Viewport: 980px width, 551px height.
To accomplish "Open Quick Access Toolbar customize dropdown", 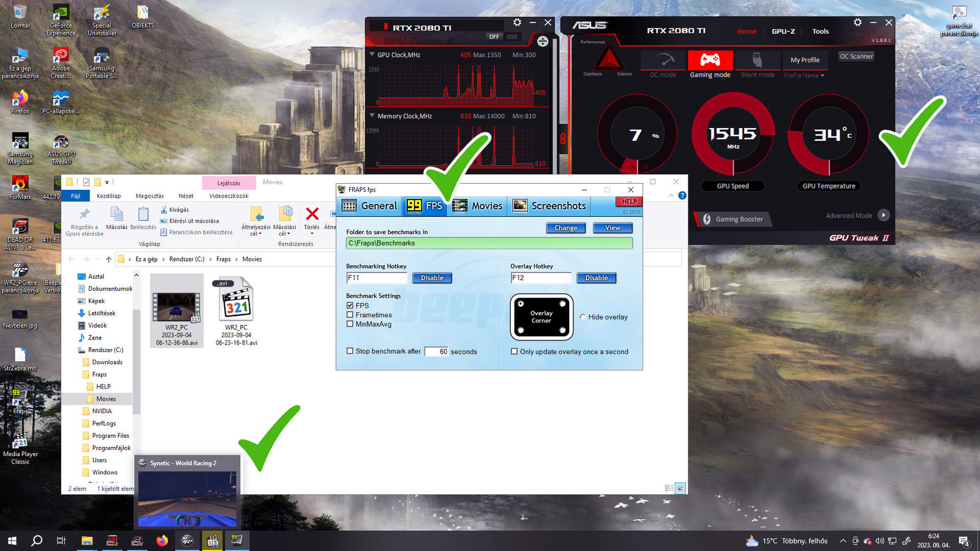I will (x=107, y=182).
